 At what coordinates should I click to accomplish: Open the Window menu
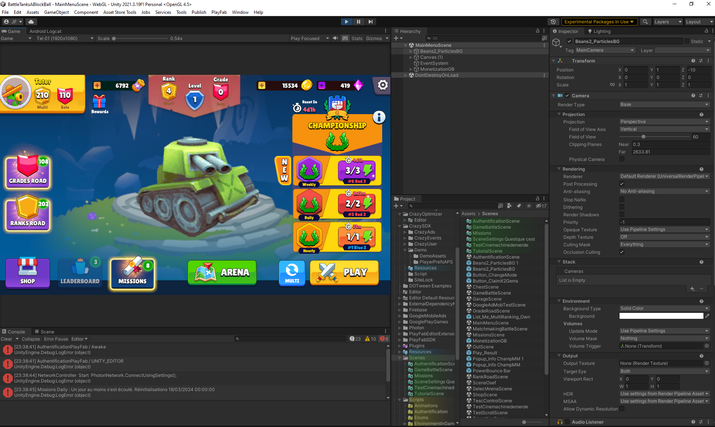pos(240,12)
